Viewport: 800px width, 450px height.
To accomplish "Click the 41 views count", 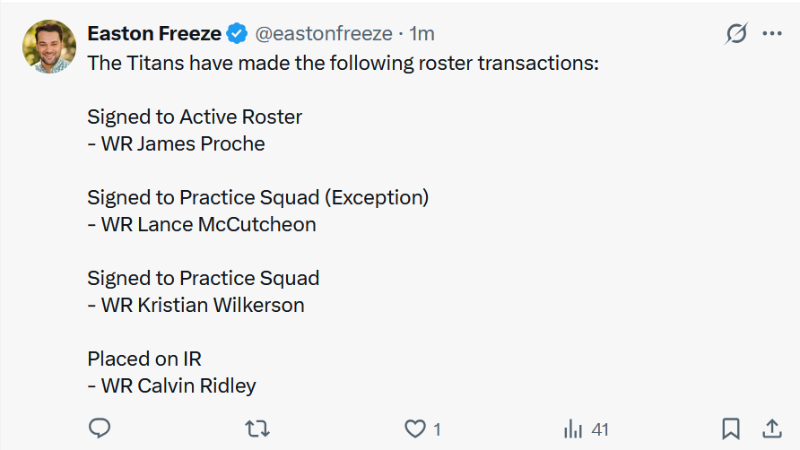I will (x=600, y=429).
